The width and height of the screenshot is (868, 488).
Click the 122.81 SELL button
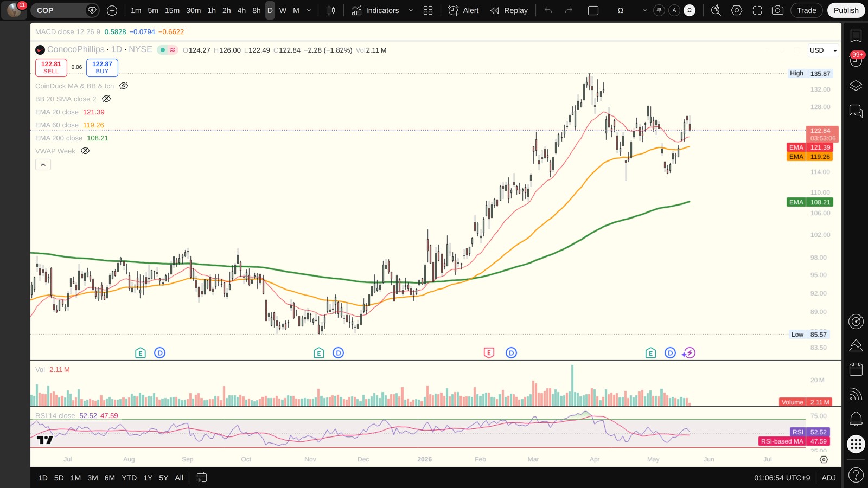51,68
